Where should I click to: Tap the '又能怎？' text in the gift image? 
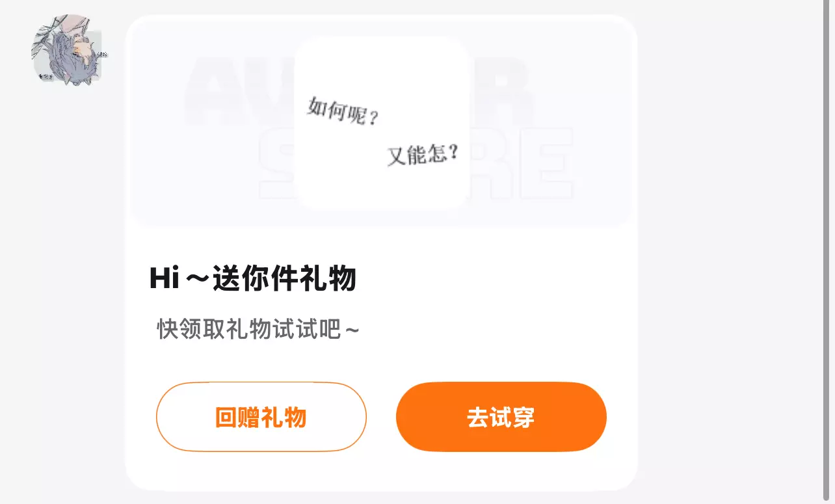point(423,155)
